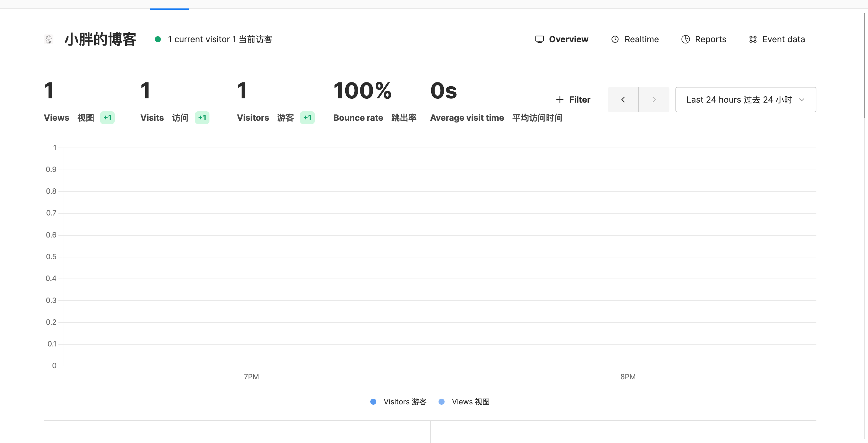Click the Bounce rate 100% metric

(362, 91)
